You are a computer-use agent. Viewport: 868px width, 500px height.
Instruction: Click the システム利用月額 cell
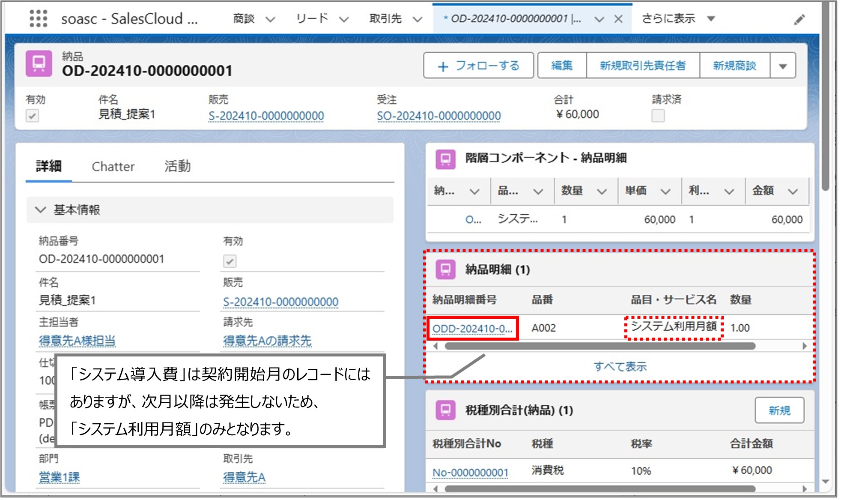coord(674,326)
